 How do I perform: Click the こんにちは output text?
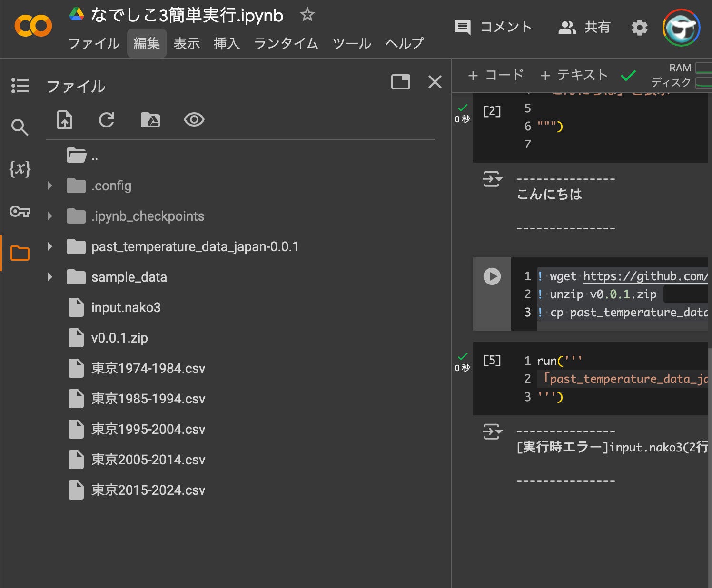point(549,194)
